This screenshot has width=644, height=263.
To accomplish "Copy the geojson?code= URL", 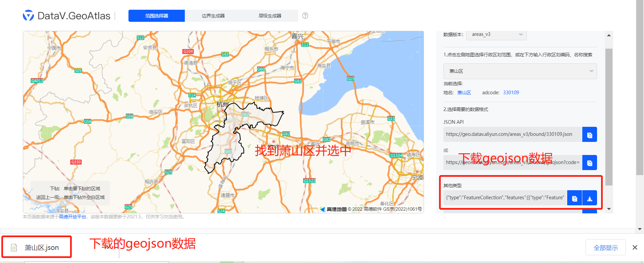I will 589,163.
